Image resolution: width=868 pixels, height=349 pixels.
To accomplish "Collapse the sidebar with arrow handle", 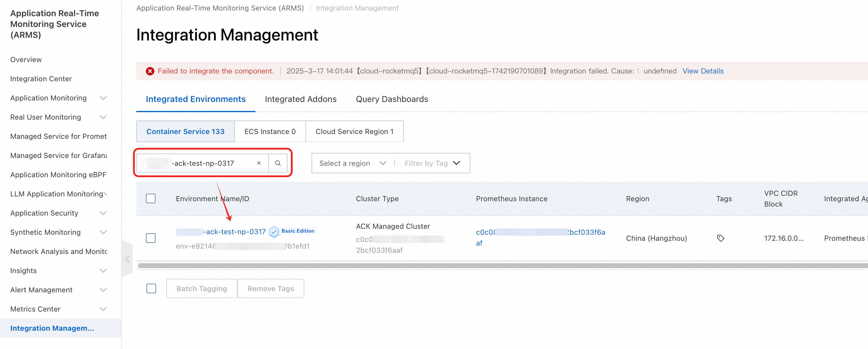I will (x=127, y=259).
